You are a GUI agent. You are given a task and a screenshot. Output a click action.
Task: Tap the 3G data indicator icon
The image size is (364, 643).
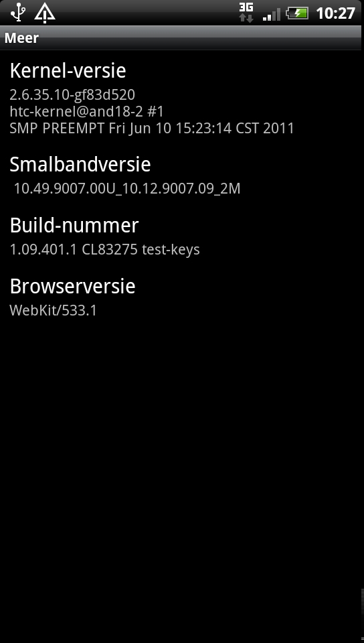pos(246,12)
